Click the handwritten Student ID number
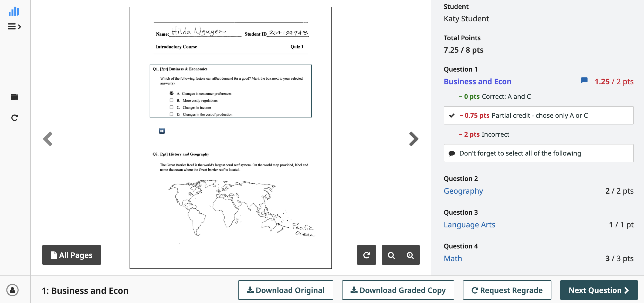Viewport: 644px width, 303px height. 288,33
